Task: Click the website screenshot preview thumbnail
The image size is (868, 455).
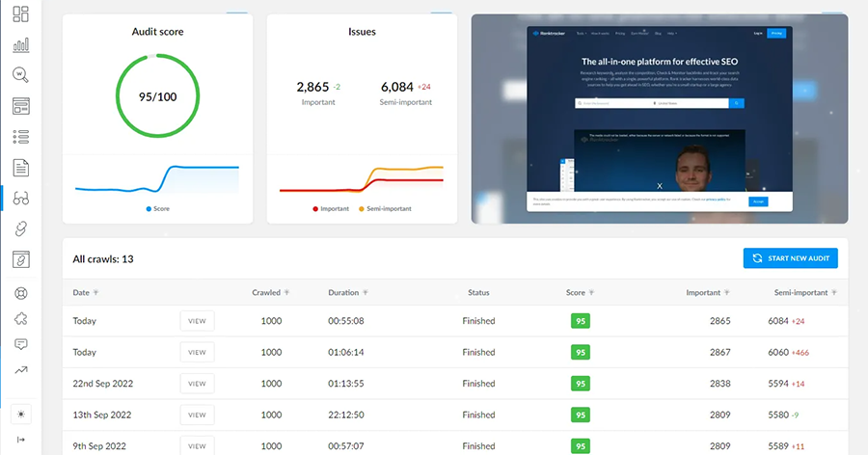Action: [x=660, y=119]
